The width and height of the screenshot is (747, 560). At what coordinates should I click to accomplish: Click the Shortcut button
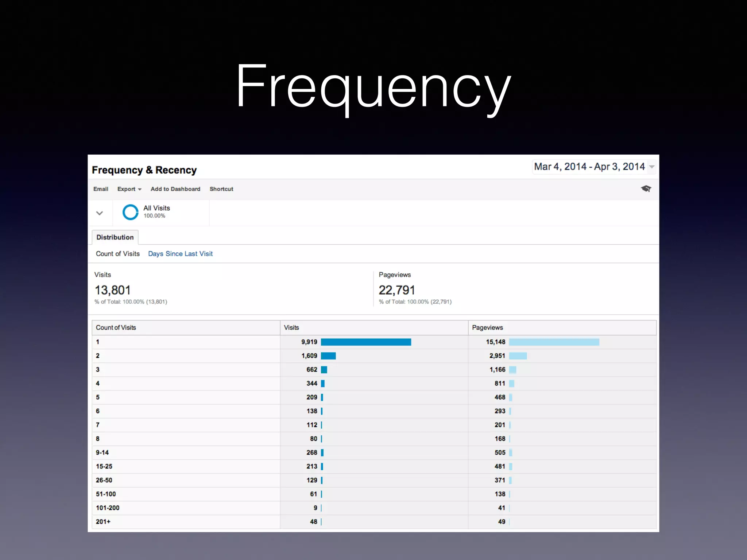[221, 189]
